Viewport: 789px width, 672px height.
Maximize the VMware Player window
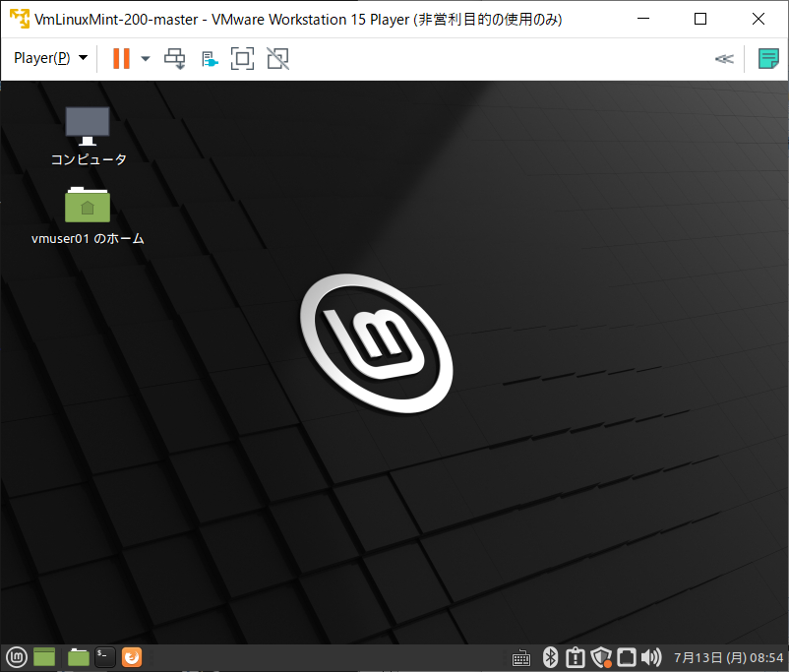coord(700,19)
